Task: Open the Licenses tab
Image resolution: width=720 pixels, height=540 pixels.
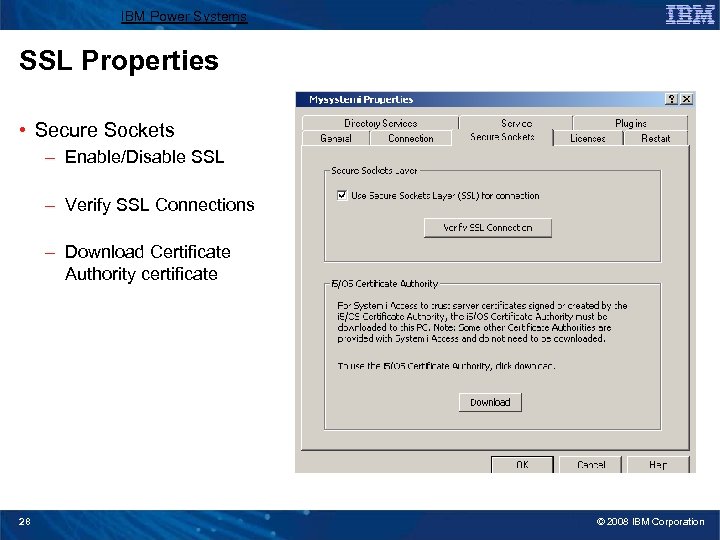Action: pyautogui.click(x=588, y=138)
